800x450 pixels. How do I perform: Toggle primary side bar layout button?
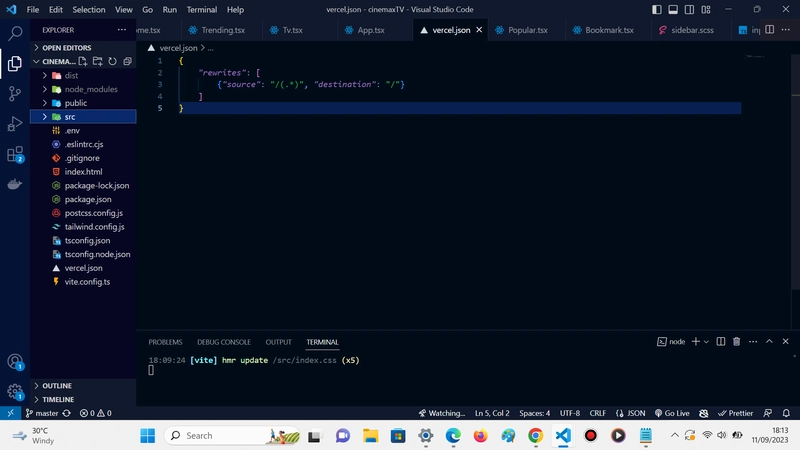[x=657, y=9]
